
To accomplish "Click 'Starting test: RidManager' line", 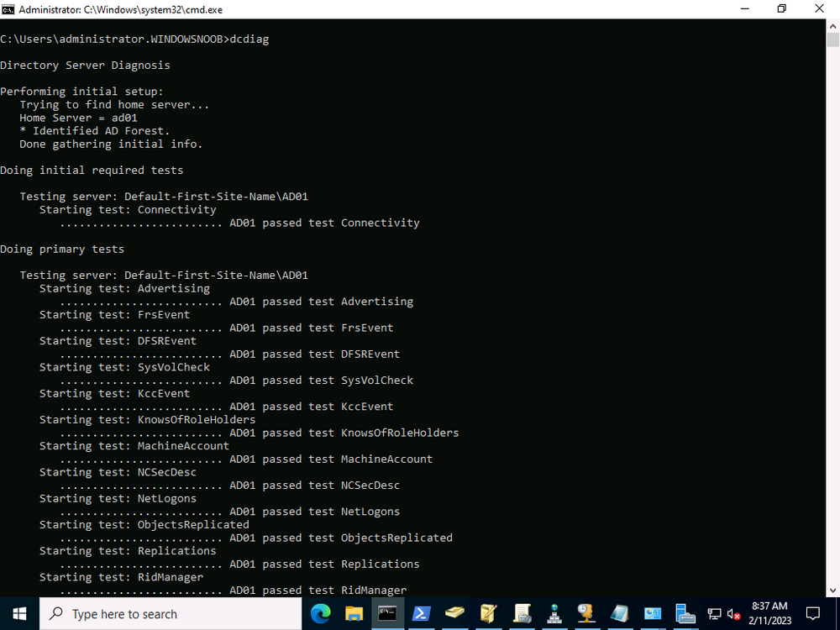I will point(121,577).
